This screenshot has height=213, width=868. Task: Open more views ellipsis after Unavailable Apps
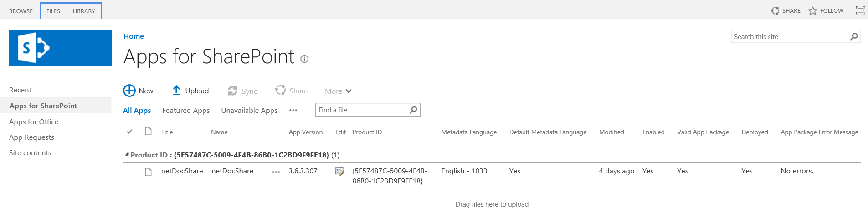point(293,110)
